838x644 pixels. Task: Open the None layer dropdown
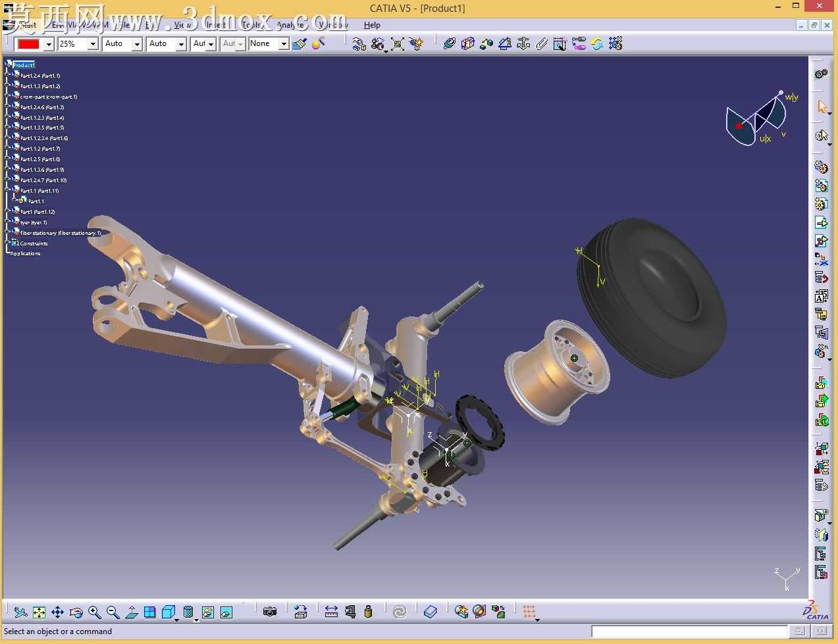(284, 44)
